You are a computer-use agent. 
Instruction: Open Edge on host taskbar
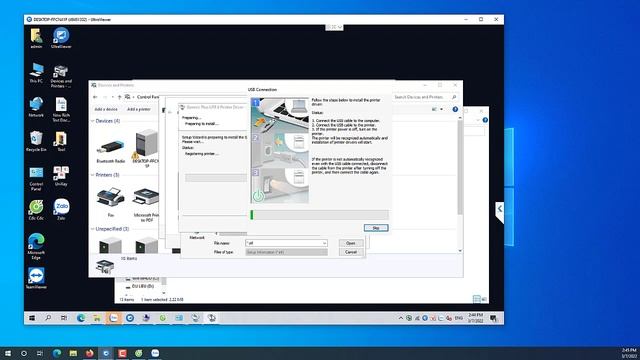coord(57,353)
